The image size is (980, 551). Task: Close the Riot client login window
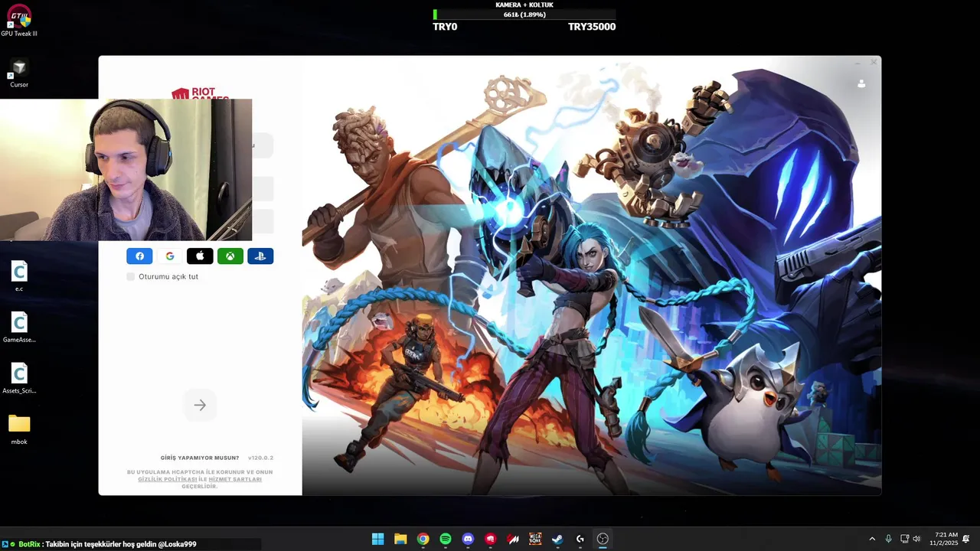point(874,62)
